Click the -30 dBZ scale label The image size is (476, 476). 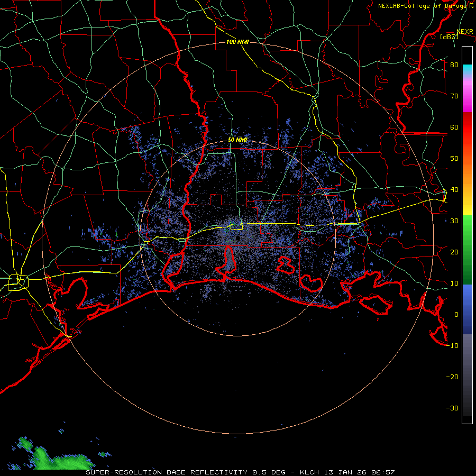pos(452,408)
